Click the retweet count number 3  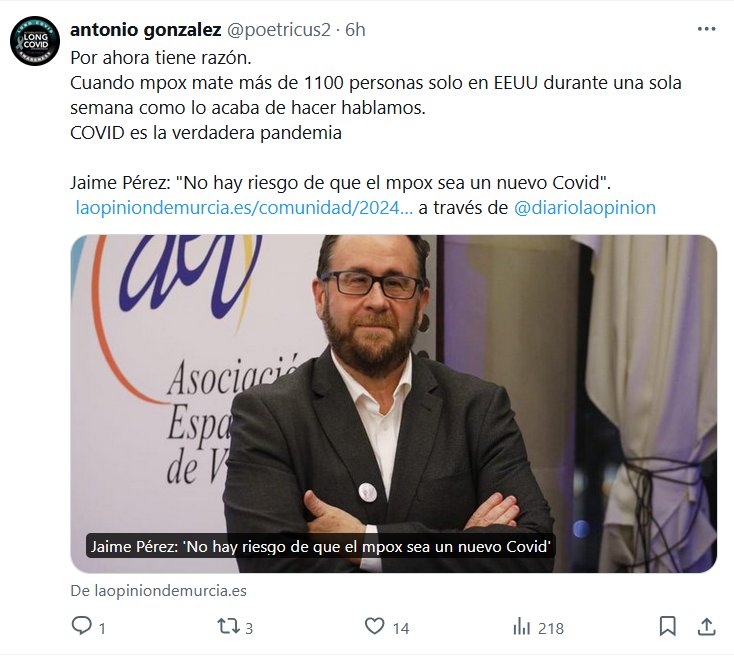click(249, 628)
